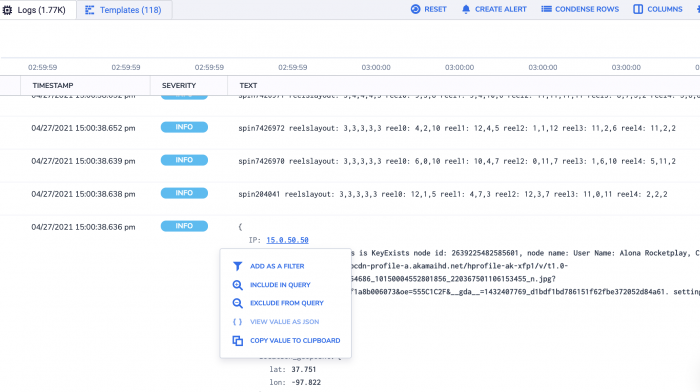
Task: Click the SEVERITY column header
Action: [x=179, y=85]
